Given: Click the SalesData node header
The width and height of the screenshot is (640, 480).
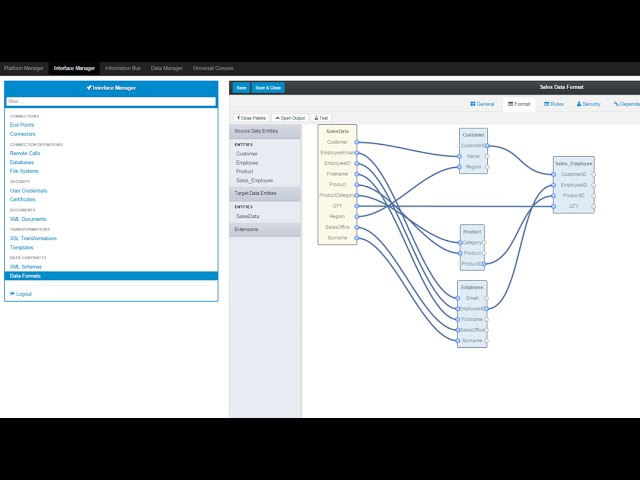Looking at the screenshot, I should (x=338, y=131).
